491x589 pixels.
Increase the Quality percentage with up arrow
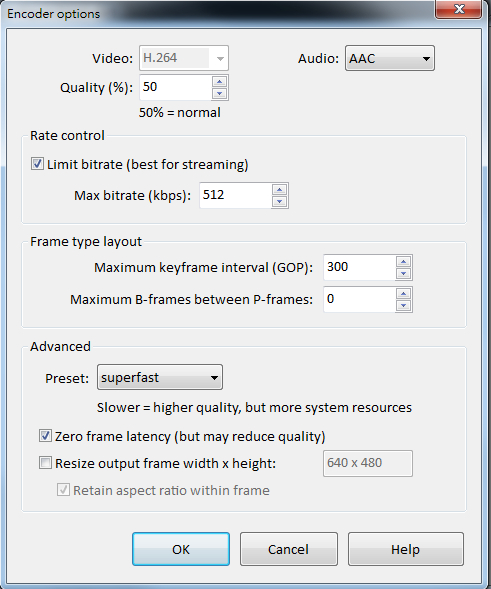219,82
